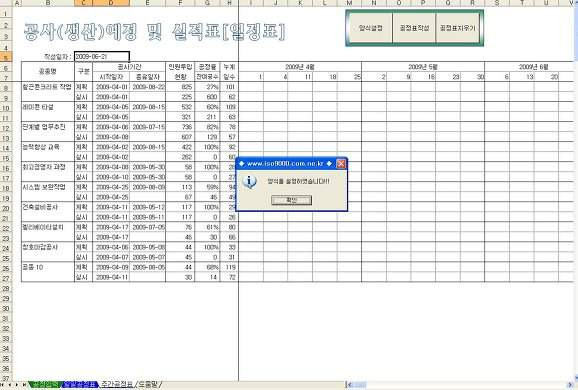Select column G header
The image size is (578, 390).
coord(207,3)
